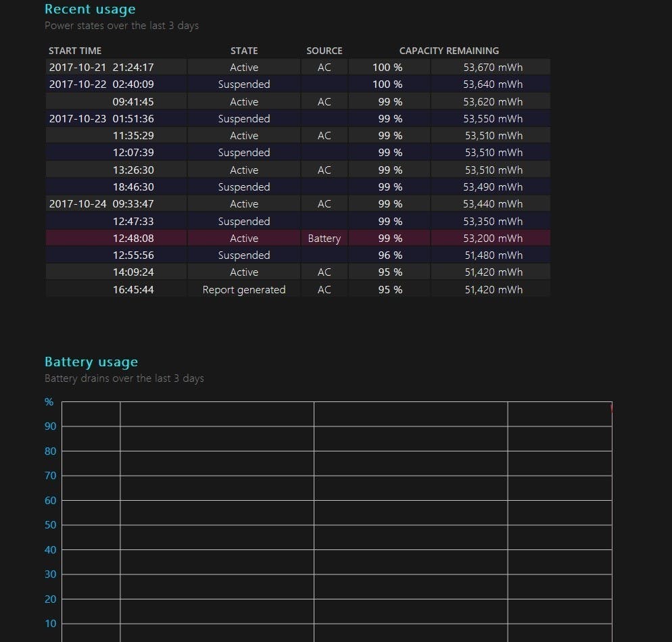
Task: Select the 12:47:33 Suspended row timestamp
Action: pyautogui.click(x=133, y=222)
